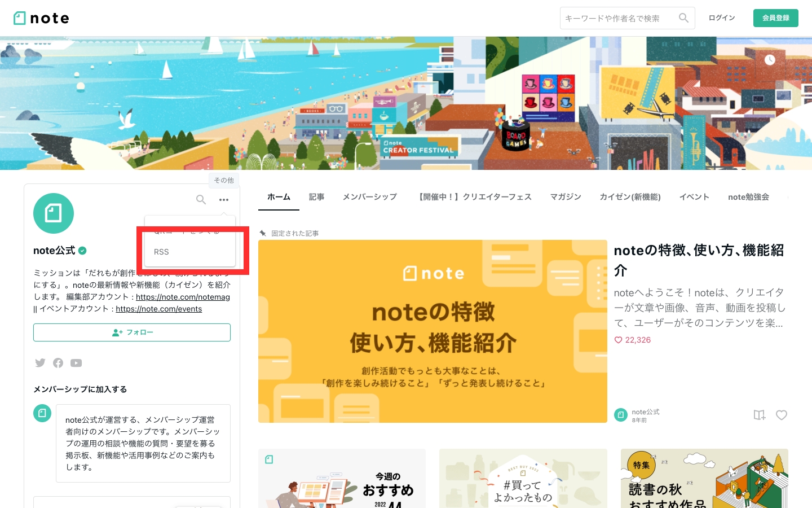Open the https://note.com/events link
This screenshot has width=812, height=508.
click(158, 309)
